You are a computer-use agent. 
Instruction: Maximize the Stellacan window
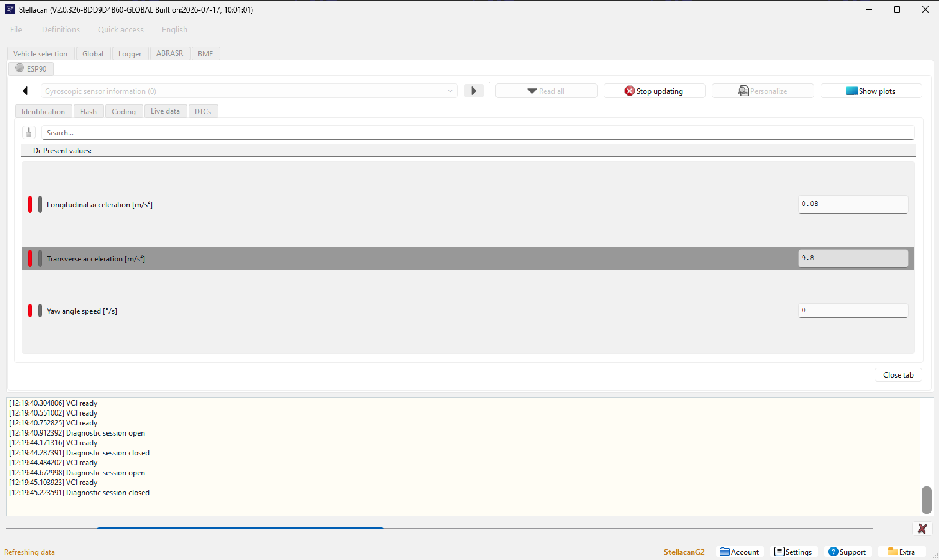pos(897,10)
